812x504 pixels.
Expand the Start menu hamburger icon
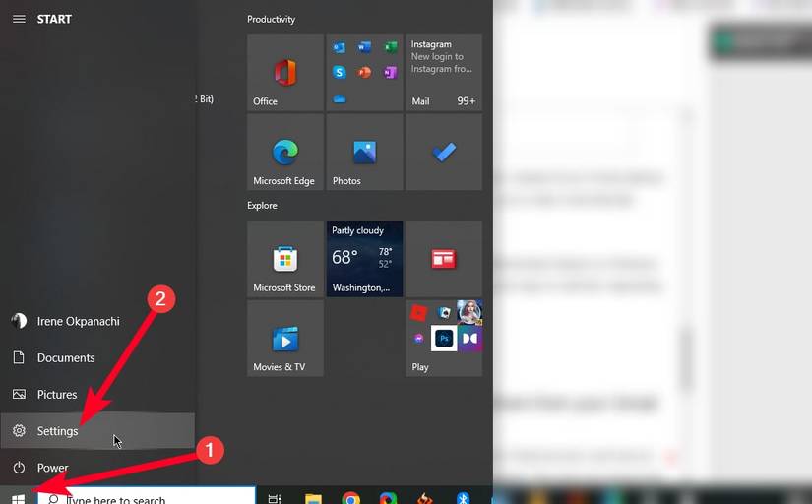[x=19, y=19]
